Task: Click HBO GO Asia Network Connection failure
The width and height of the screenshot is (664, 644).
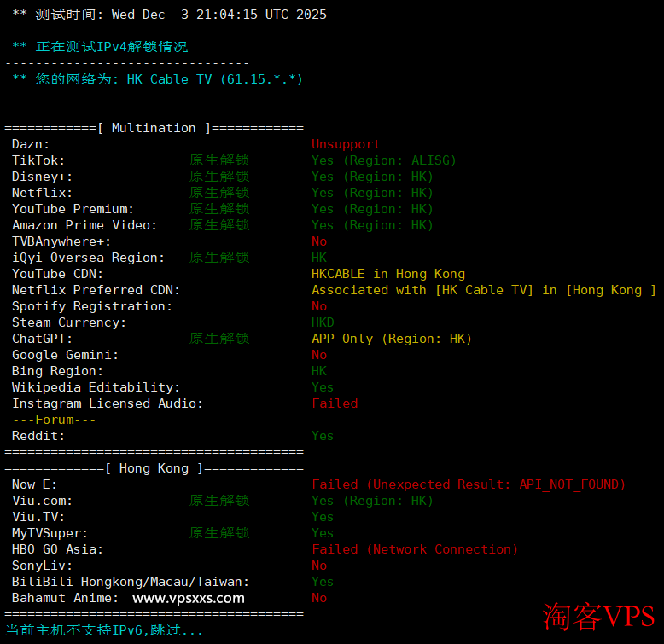Action: tap(414, 549)
